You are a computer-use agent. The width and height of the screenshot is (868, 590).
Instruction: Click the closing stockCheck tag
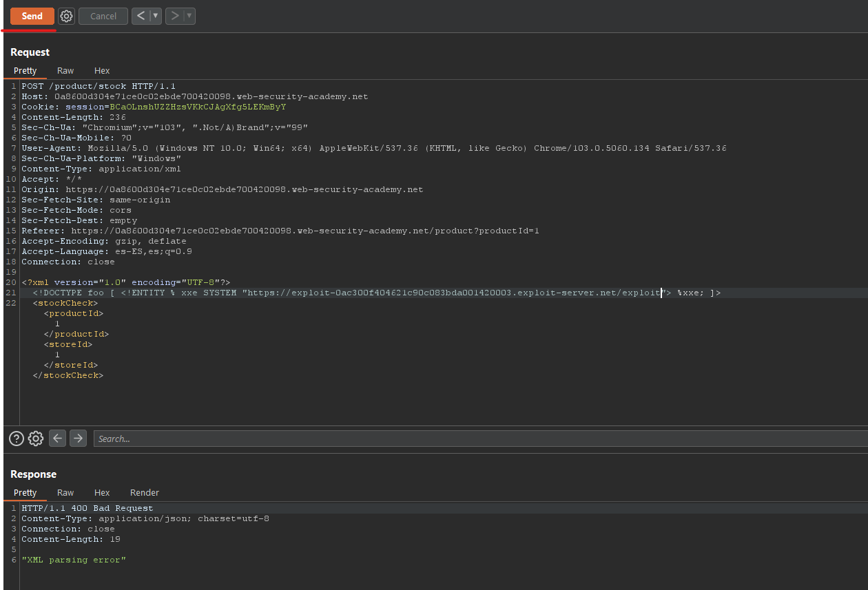tap(68, 375)
